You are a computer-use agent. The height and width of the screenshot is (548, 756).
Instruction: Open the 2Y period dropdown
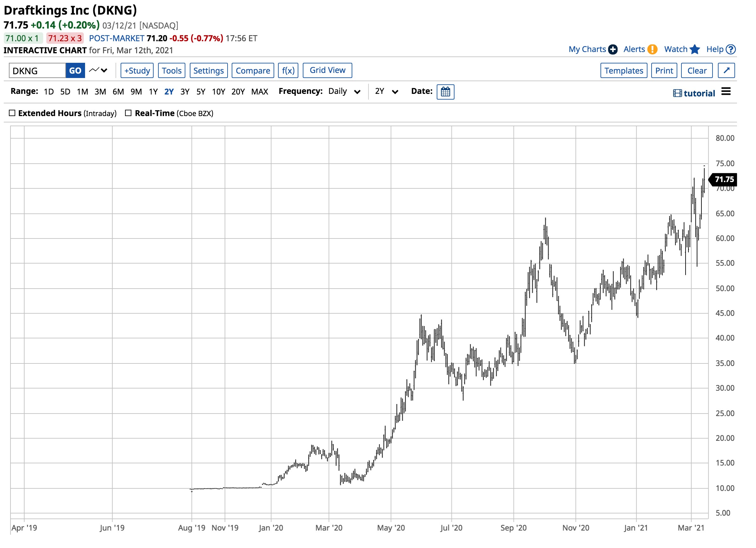pos(387,92)
